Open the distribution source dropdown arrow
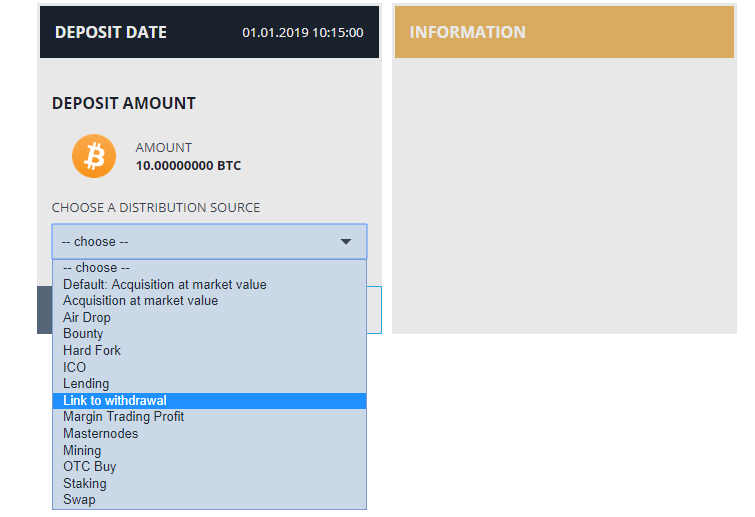This screenshot has width=755, height=517. point(346,242)
